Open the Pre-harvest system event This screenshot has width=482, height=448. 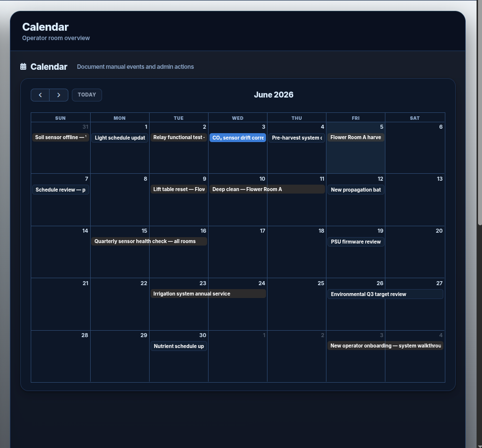[297, 138]
